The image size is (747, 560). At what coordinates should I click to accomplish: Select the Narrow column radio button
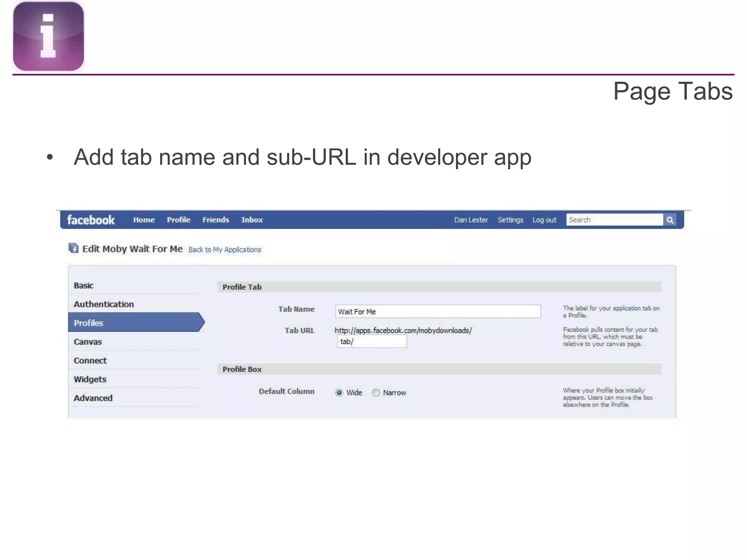(x=376, y=393)
